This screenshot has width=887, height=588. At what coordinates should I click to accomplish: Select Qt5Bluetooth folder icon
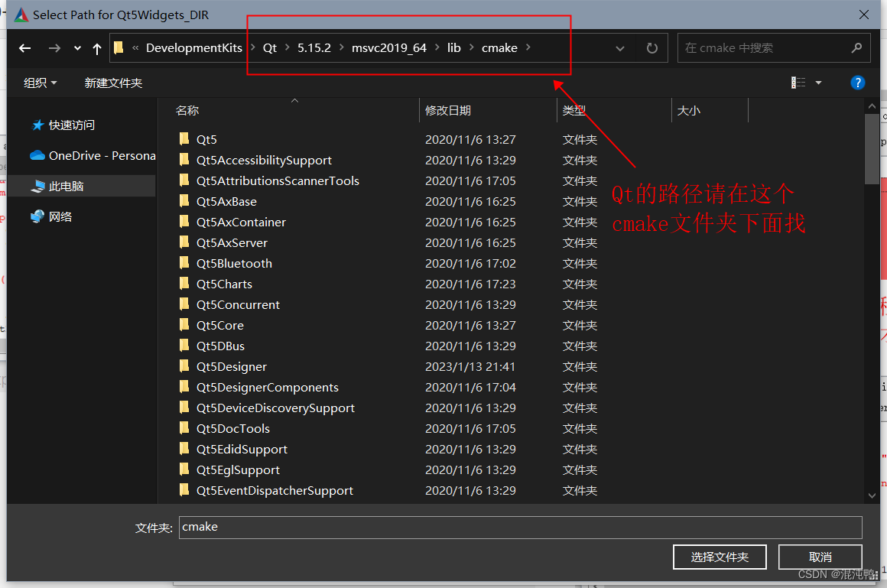point(184,262)
